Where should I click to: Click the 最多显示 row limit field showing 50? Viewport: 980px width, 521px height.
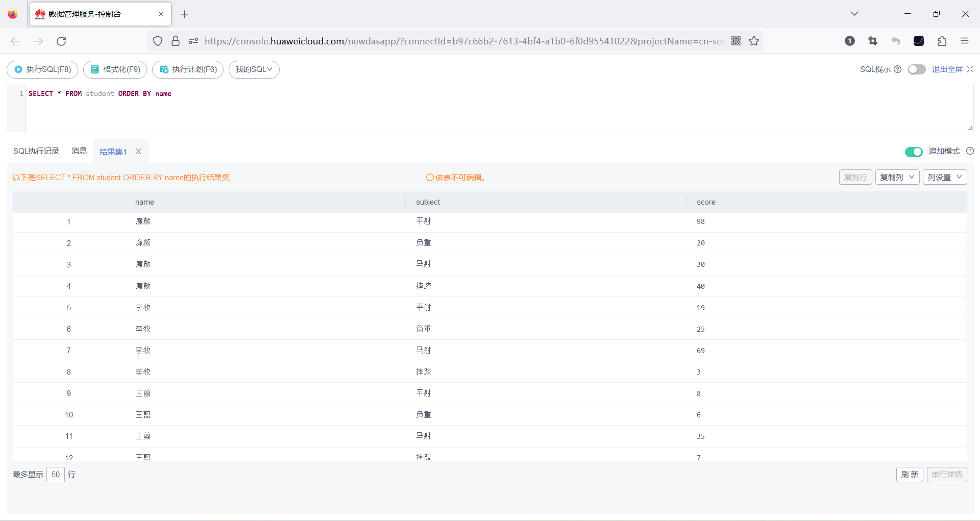click(56, 475)
